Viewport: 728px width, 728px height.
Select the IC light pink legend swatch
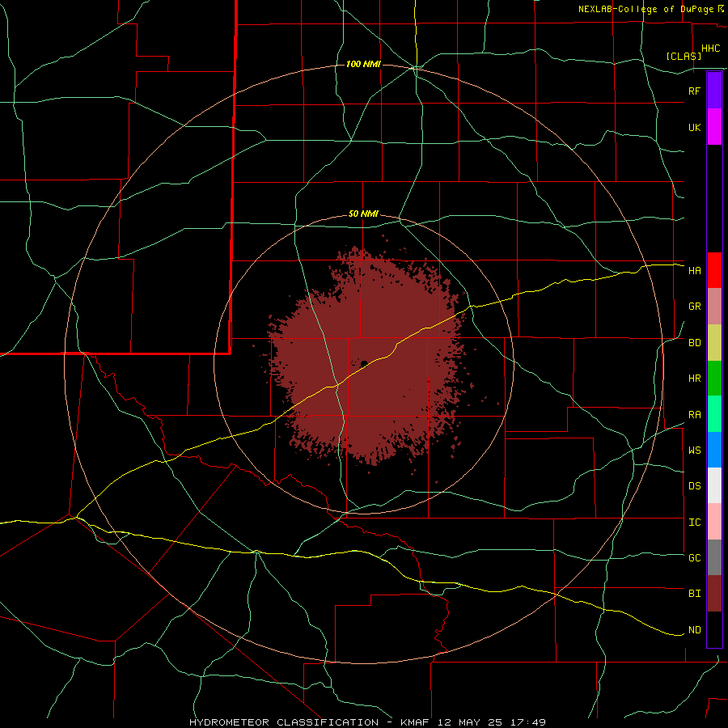coord(714,522)
